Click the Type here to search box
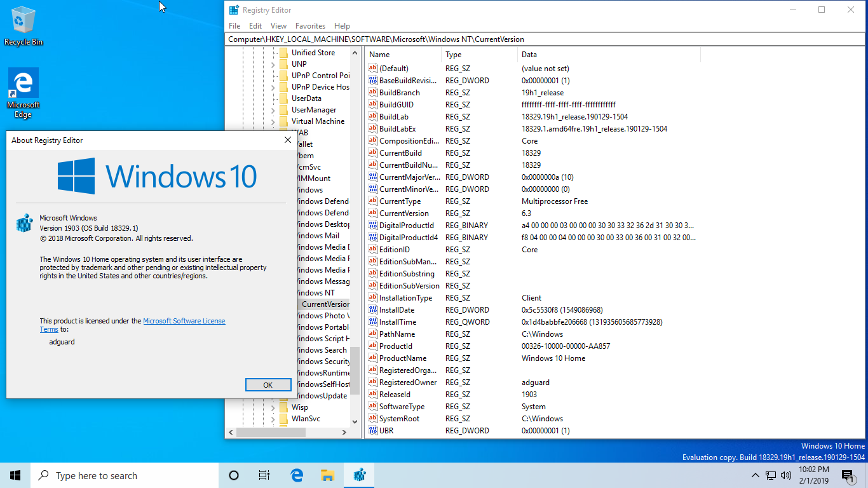 125,475
